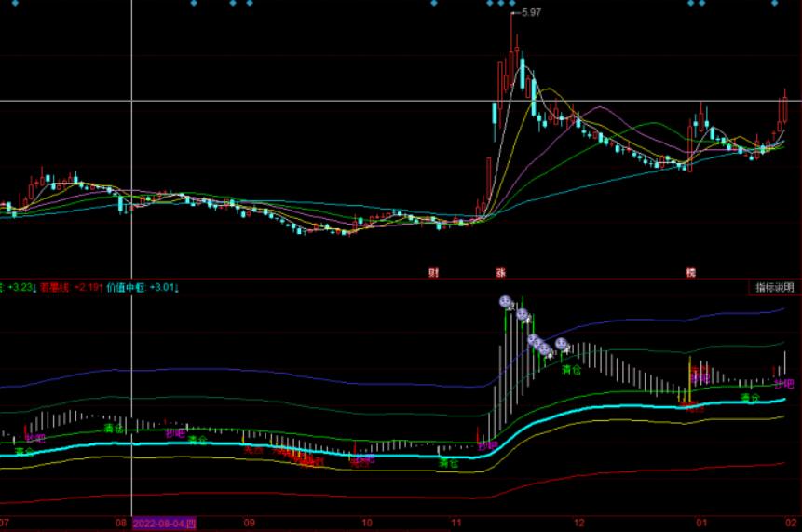The image size is (802, 532).
Task: Click the topmost smiley face signal icon
Action: [504, 302]
